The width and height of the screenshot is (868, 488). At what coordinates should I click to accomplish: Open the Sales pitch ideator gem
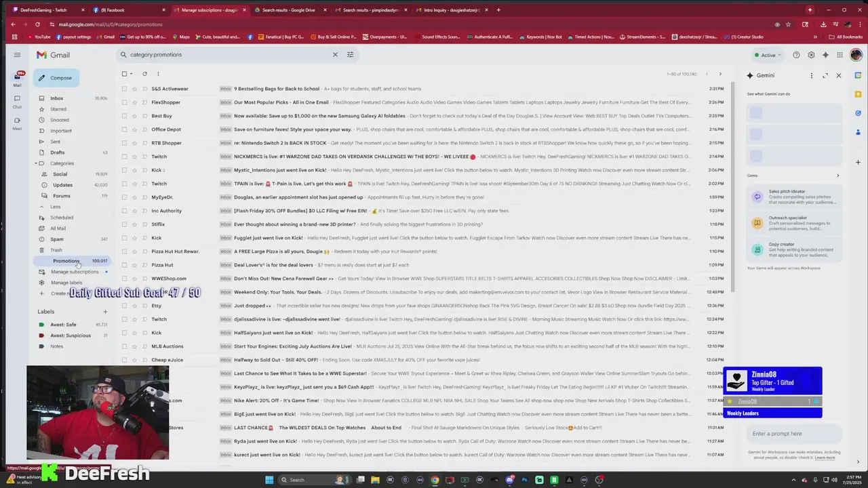(793, 197)
